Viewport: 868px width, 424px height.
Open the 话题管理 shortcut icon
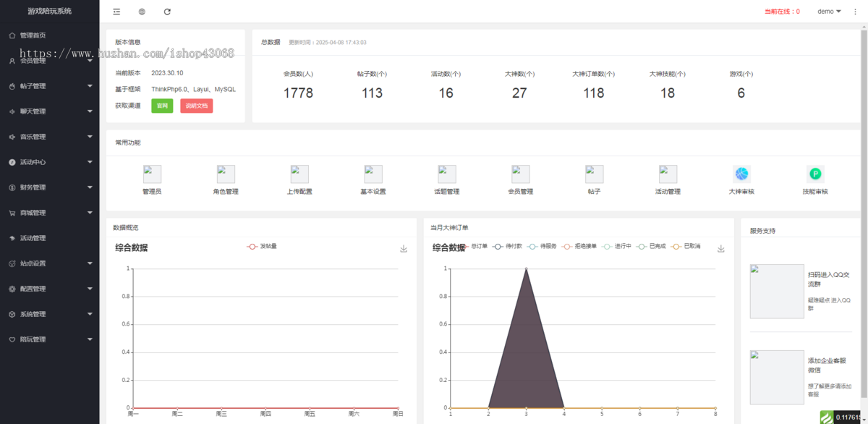(446, 174)
